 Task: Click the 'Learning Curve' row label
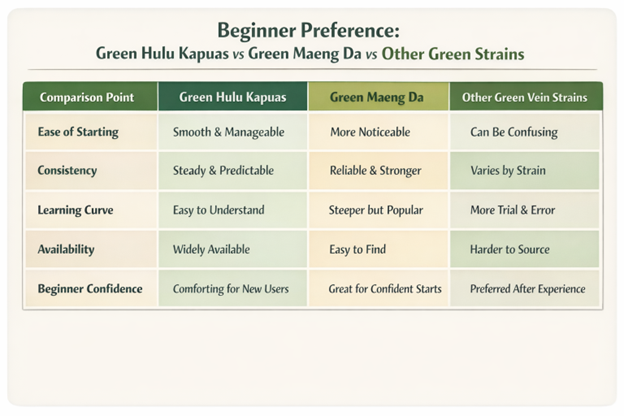[x=76, y=210]
